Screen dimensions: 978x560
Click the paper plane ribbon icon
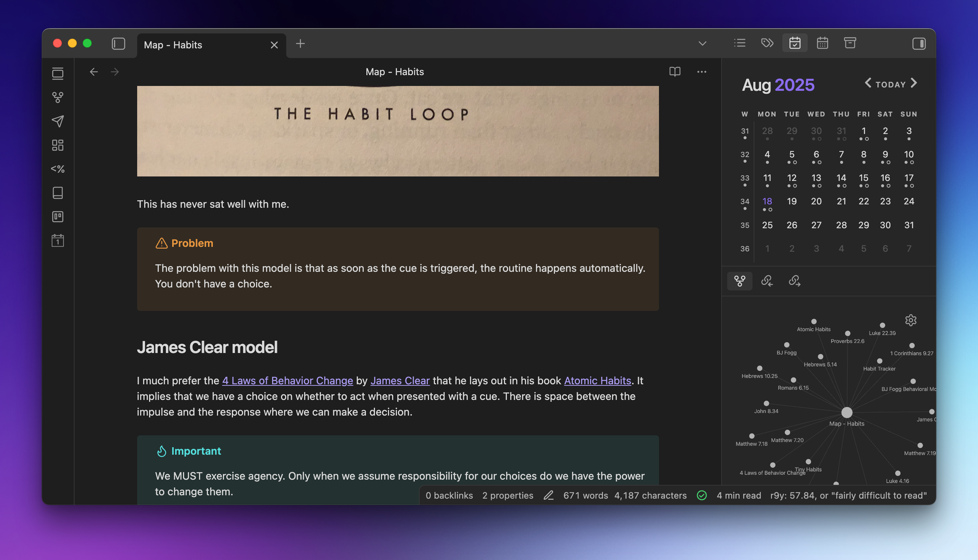(58, 121)
